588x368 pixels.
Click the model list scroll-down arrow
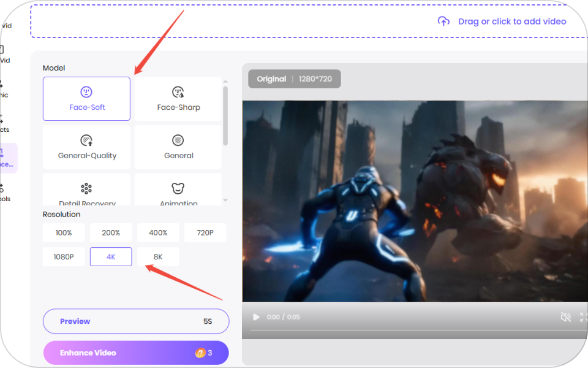click(x=225, y=200)
